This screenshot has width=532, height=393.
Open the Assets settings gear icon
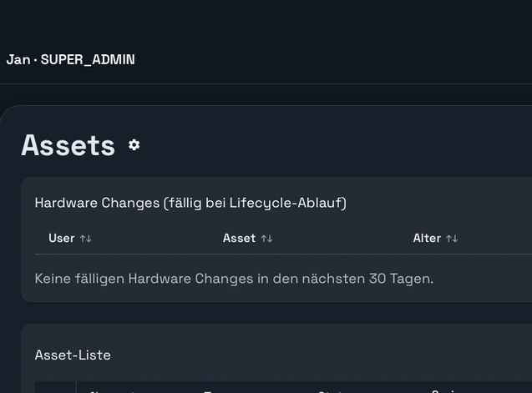point(134,145)
